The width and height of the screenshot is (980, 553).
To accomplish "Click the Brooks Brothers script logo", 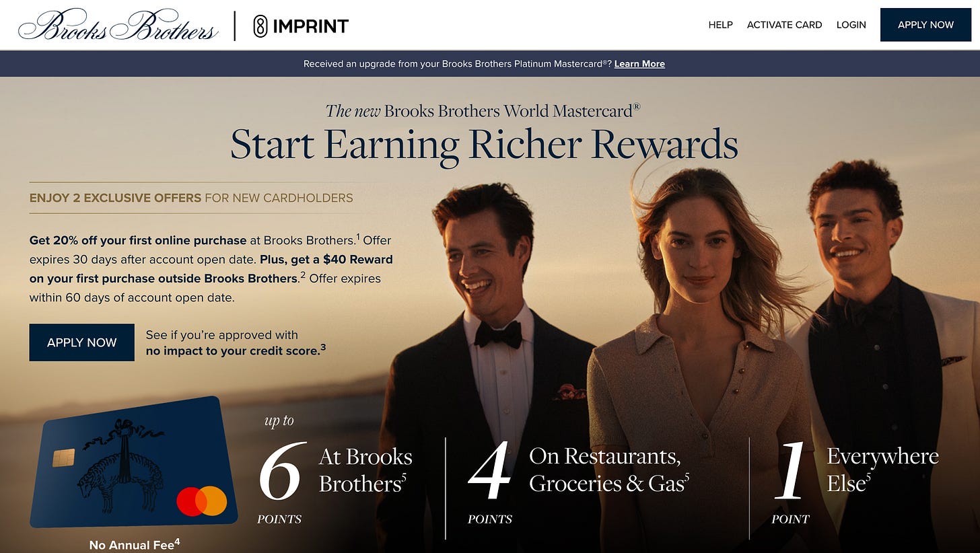I will 118,26.
